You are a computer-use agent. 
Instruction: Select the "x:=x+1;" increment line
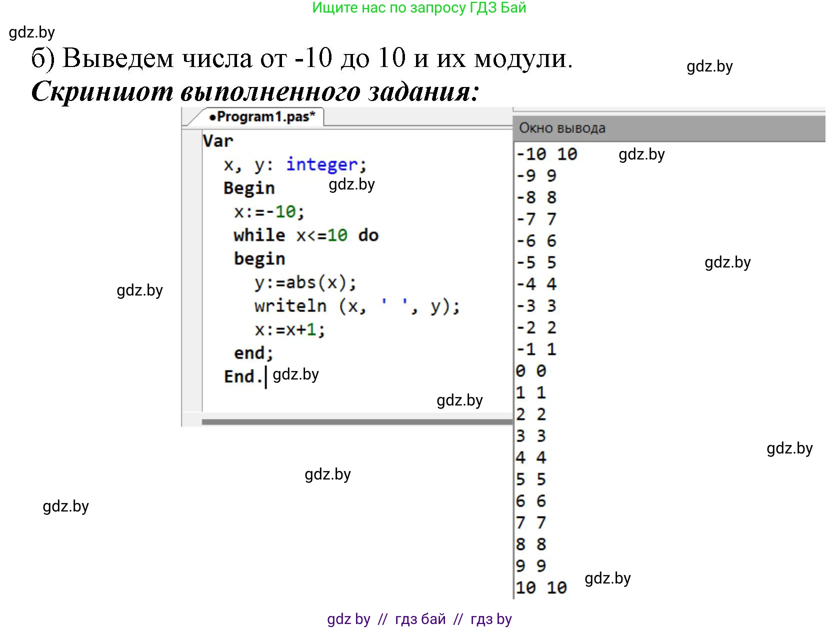click(289, 329)
